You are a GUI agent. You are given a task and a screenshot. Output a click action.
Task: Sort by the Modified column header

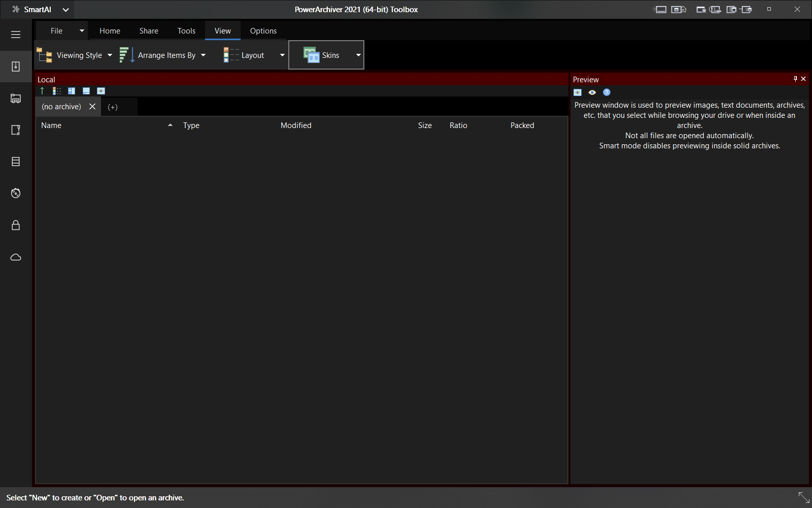point(296,125)
